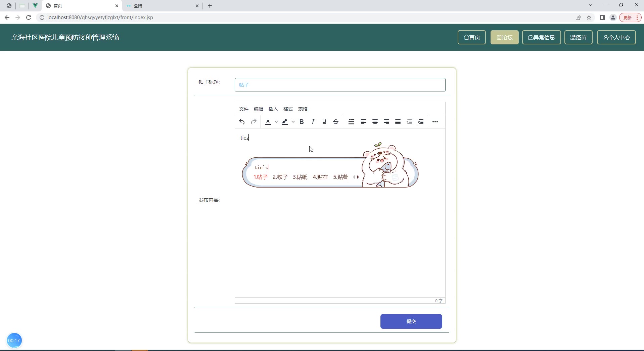
Task: Open the text color dropdown arrow
Action: [x=276, y=122]
